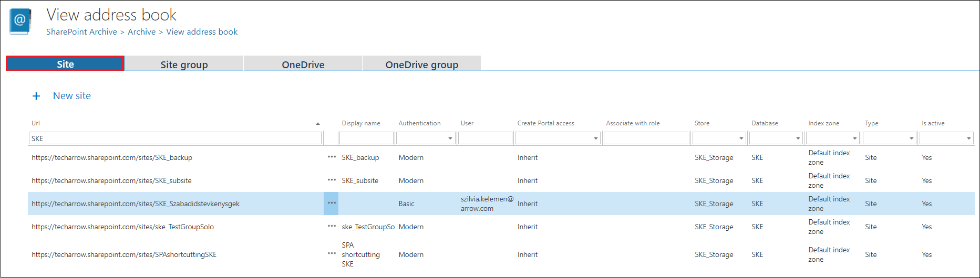Switch to the Site group tab
This screenshot has width=980, height=278.
point(184,64)
